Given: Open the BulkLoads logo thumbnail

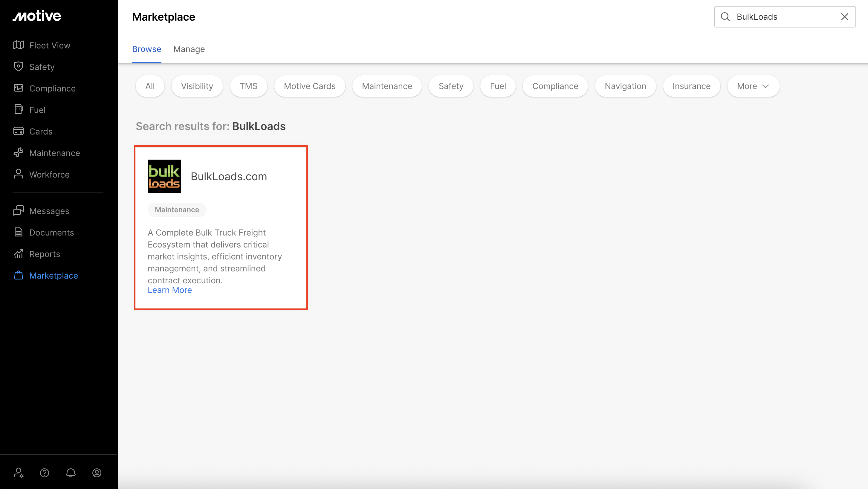Looking at the screenshot, I should tap(164, 176).
